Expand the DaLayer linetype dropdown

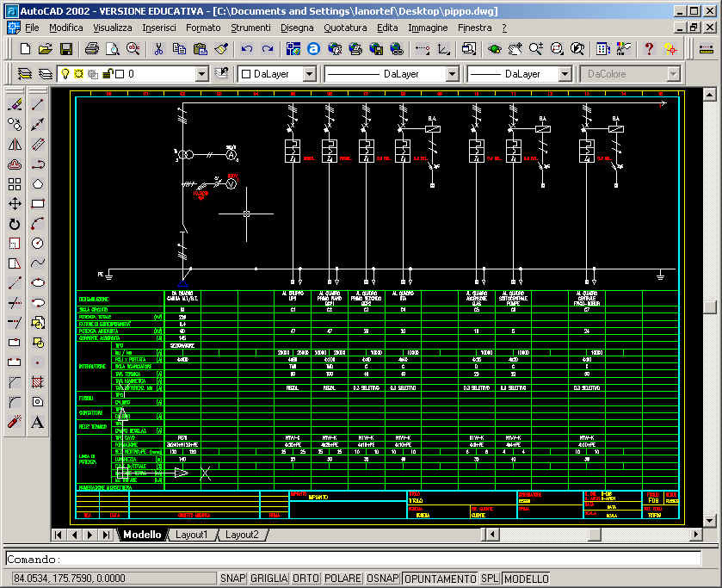point(452,74)
